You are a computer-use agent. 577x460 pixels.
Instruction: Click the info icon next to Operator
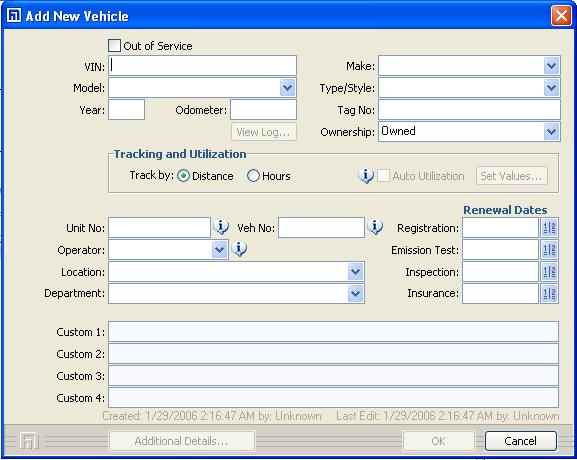[239, 249]
